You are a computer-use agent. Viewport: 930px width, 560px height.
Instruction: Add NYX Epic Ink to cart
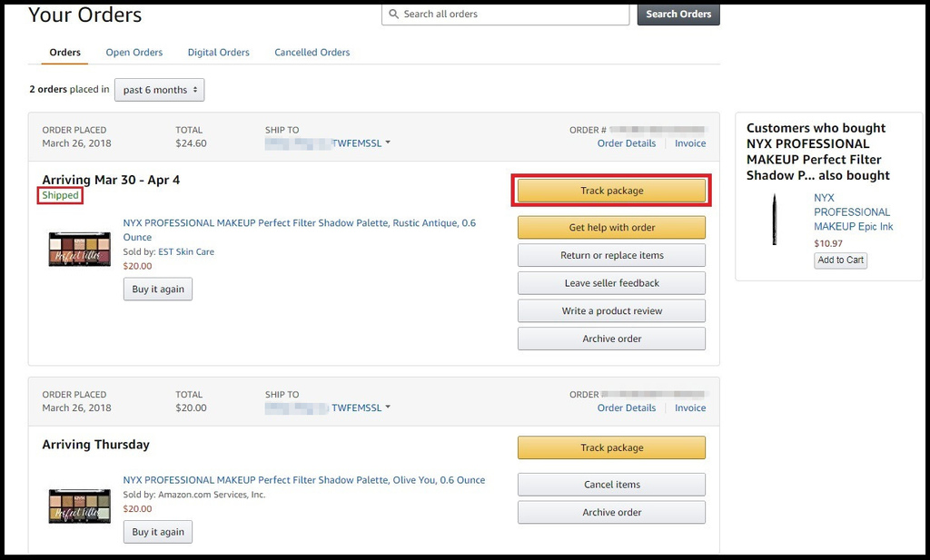(x=840, y=260)
